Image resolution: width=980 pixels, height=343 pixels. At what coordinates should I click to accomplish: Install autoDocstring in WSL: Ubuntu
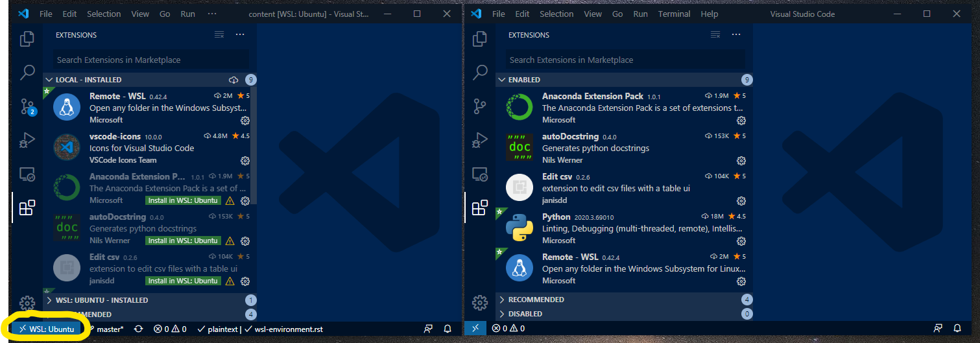tap(183, 241)
